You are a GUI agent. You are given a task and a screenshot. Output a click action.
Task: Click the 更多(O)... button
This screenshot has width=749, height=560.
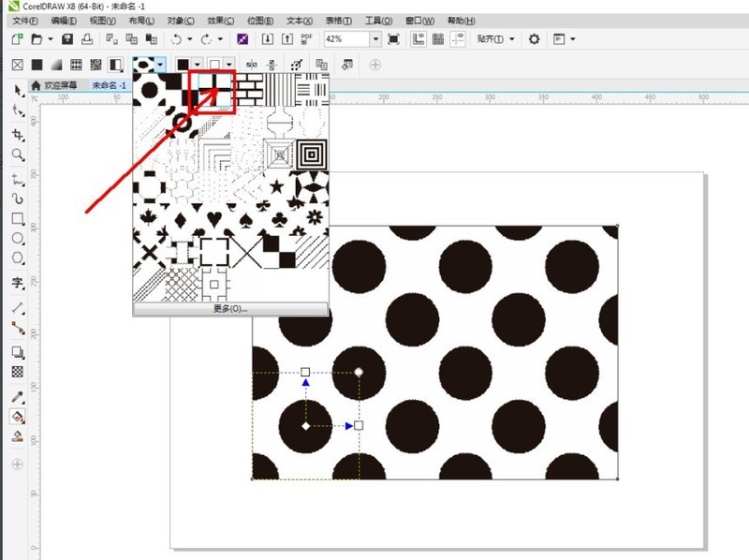click(x=230, y=308)
